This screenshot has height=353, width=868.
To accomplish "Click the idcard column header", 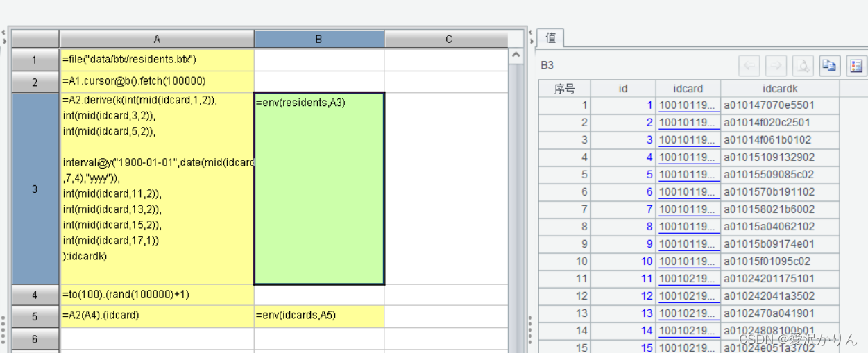I will 688,88.
